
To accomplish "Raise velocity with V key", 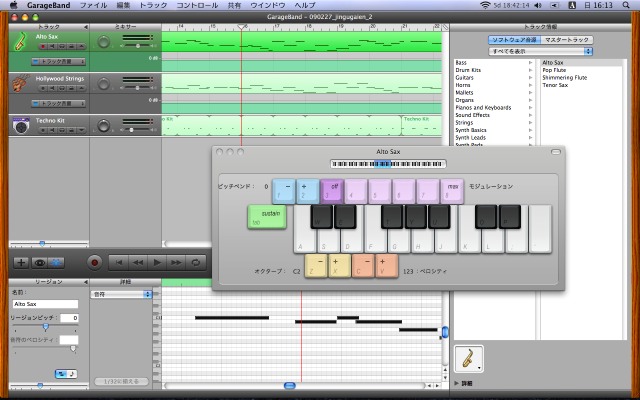I will pos(387,266).
